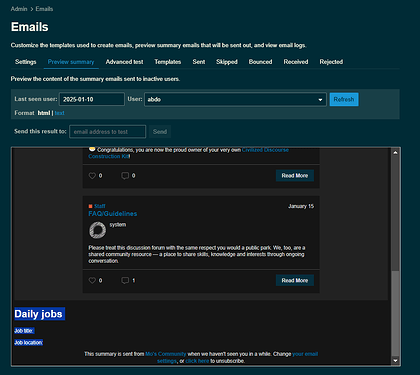Open your email settings link
Viewport: 420px width, 375px height.
(305, 354)
